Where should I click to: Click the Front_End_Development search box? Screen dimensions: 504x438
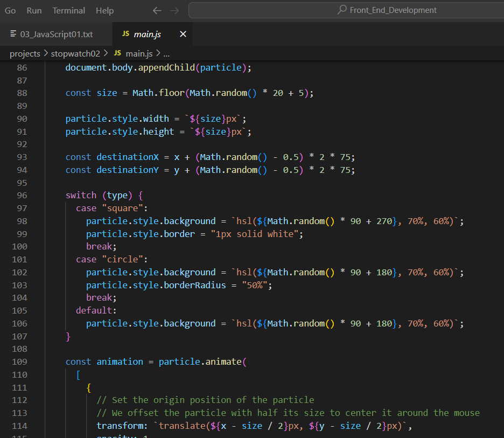coord(346,10)
